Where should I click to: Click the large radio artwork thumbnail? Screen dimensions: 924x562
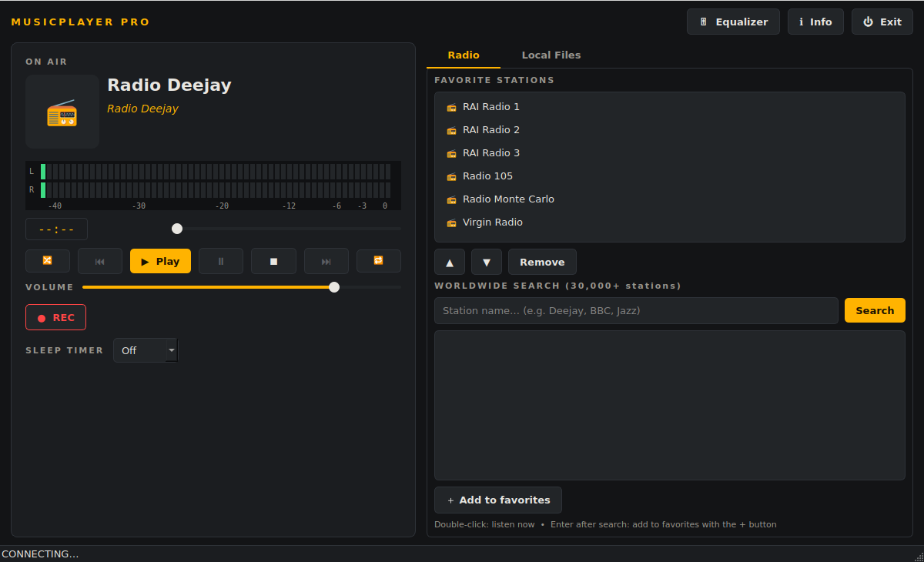coord(62,112)
